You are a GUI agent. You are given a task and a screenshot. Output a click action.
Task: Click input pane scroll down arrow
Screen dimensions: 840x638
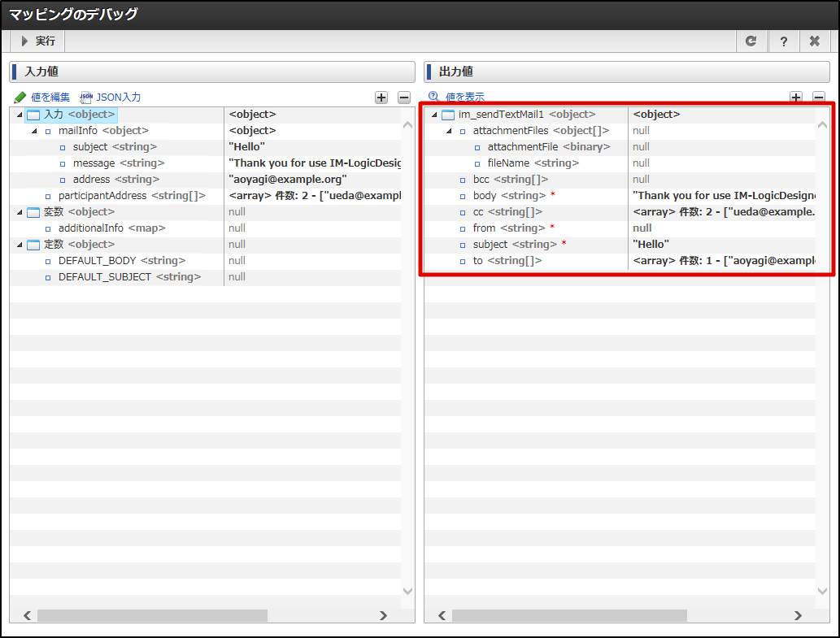407,592
